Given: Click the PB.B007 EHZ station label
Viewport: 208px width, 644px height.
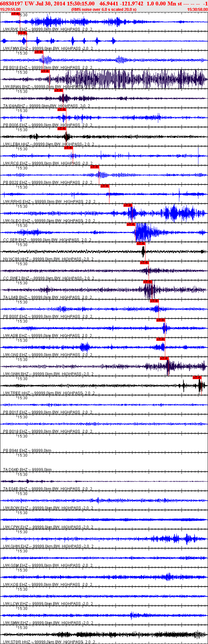Looking at the screenshot, I should point(15,317).
